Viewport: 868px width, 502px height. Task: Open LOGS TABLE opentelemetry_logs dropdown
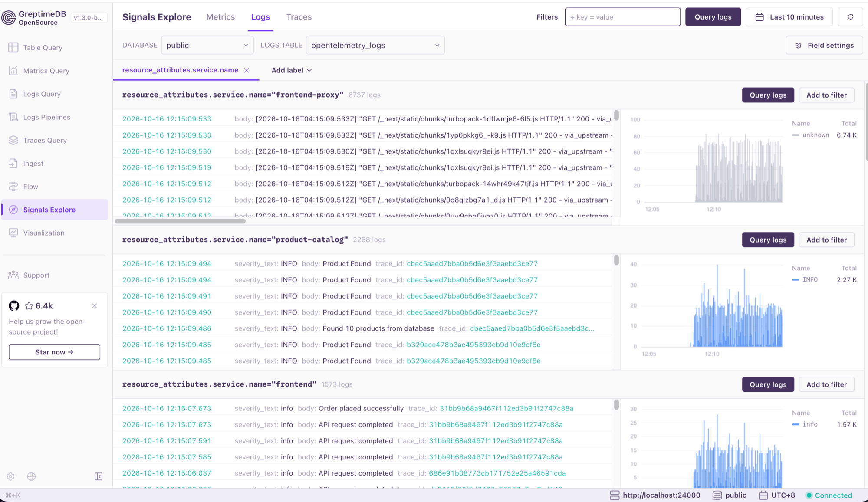[x=375, y=45]
